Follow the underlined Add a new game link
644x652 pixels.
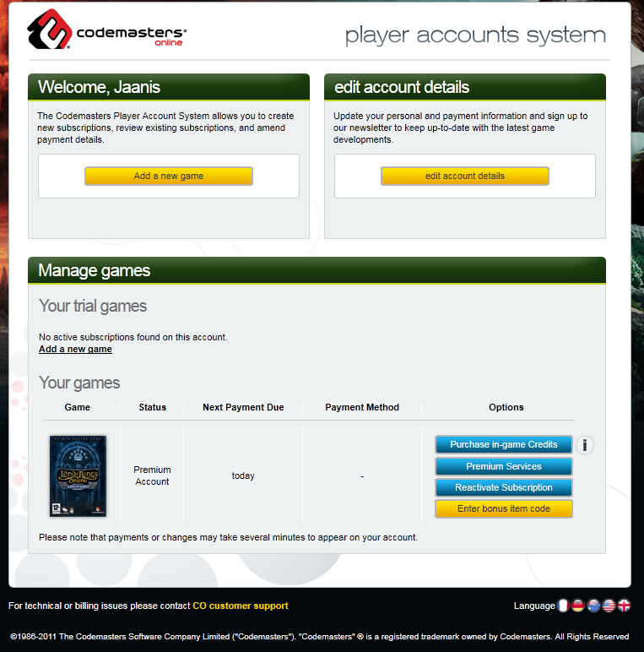tap(75, 349)
